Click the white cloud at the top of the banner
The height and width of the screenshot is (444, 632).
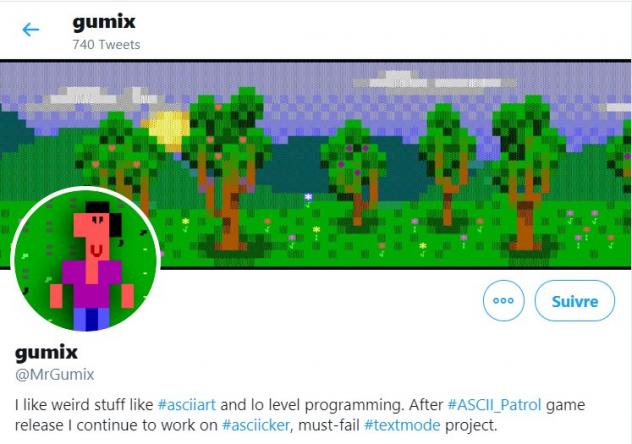pyautogui.click(x=433, y=82)
